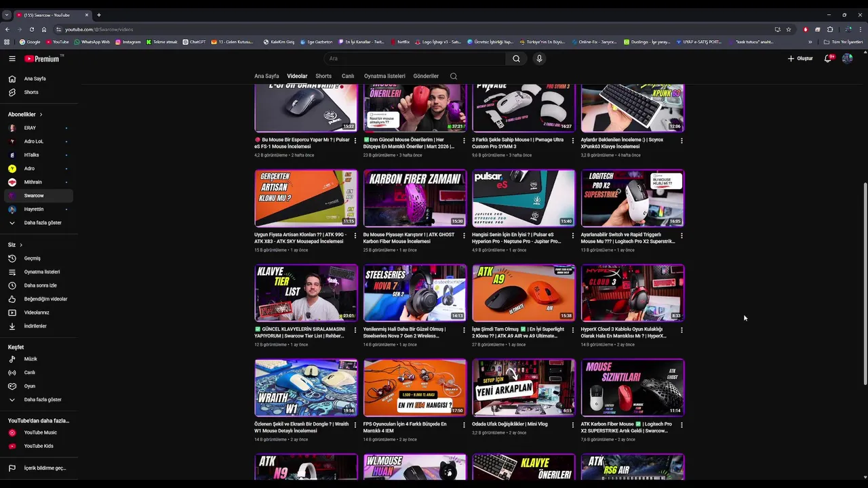Reload the page in browser toolbar
Screen dimensions: 868x488
click(x=31, y=29)
